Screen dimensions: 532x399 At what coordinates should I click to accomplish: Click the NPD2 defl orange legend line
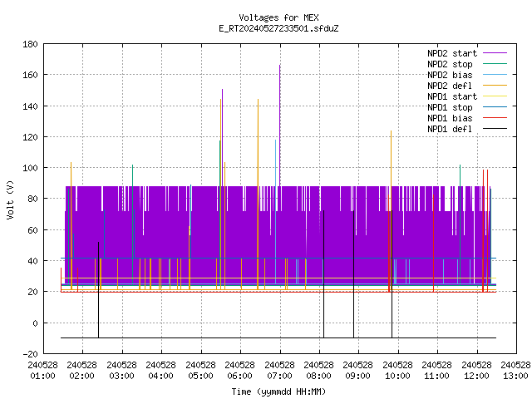pos(495,86)
